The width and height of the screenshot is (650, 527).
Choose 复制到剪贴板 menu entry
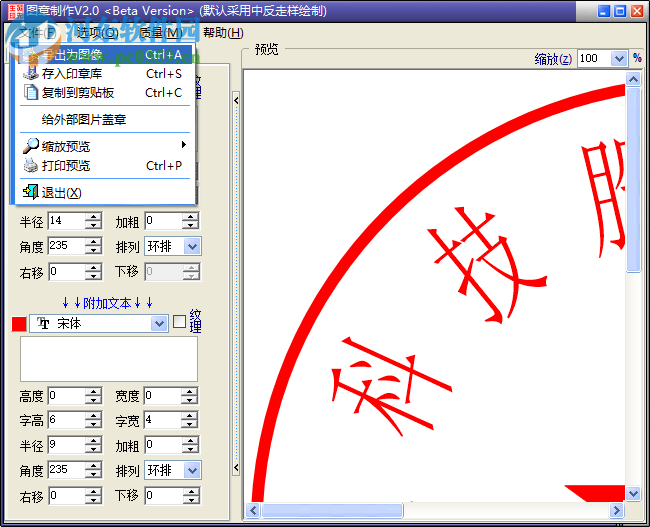[x=105, y=92]
